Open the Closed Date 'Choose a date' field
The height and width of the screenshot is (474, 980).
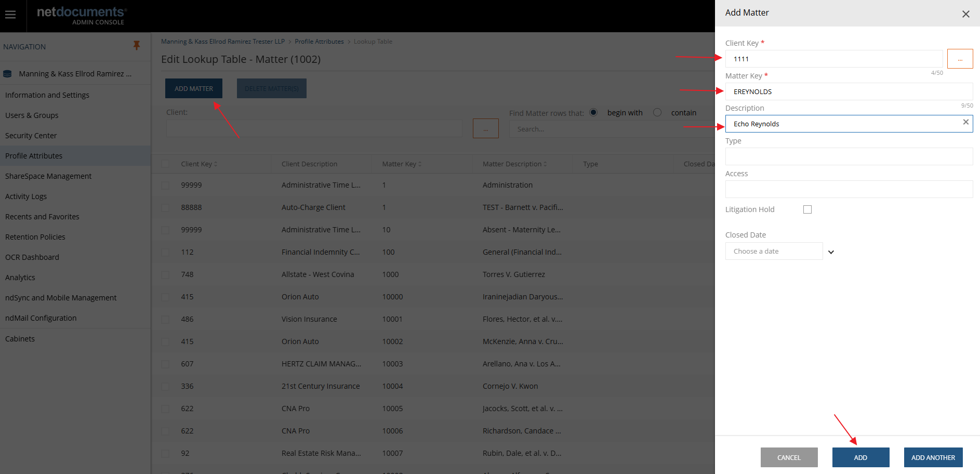774,251
